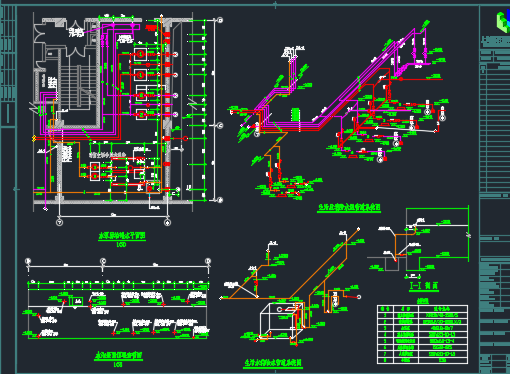Click the topmost red pump symbol labeled 1
This screenshot has height=374, width=510.
point(141,54)
